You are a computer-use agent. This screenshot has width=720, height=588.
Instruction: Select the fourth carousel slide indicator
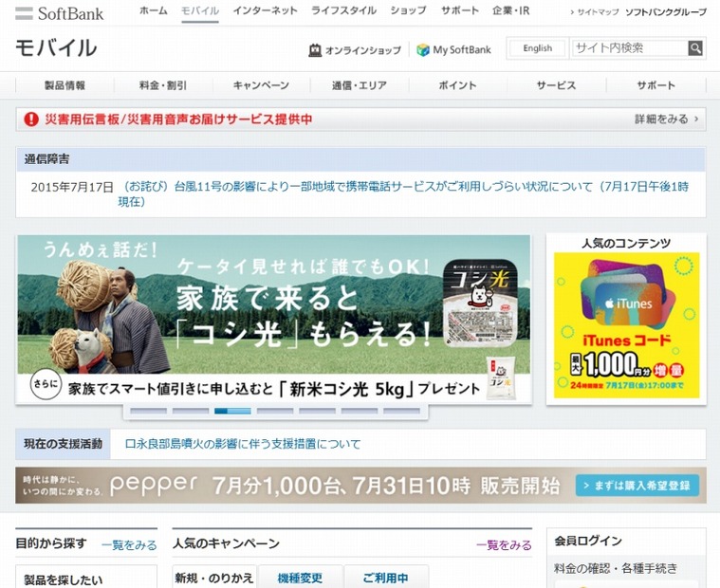coord(275,412)
